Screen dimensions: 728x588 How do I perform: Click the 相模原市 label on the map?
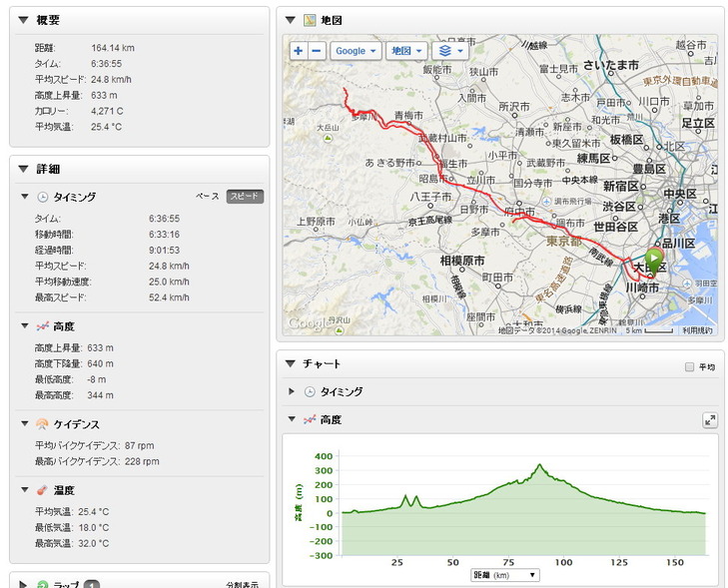[x=462, y=261]
